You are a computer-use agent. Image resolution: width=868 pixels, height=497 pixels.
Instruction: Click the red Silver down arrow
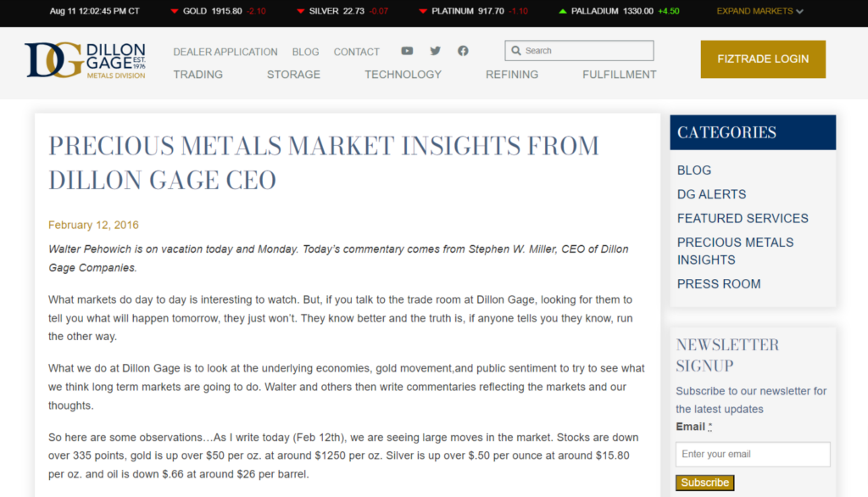tap(301, 11)
